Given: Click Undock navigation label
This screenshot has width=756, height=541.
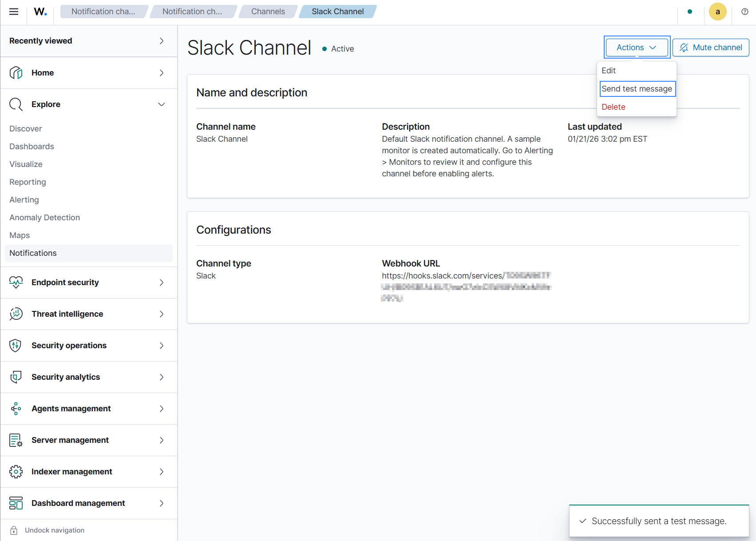Looking at the screenshot, I should (55, 530).
